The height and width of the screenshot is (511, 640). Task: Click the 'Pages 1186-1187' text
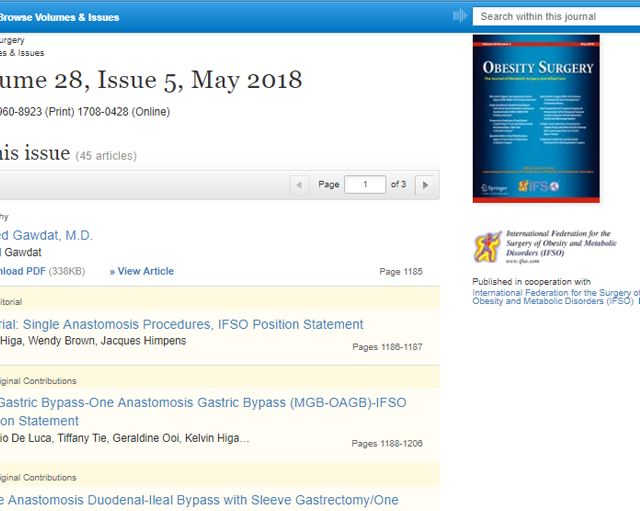pyautogui.click(x=387, y=347)
